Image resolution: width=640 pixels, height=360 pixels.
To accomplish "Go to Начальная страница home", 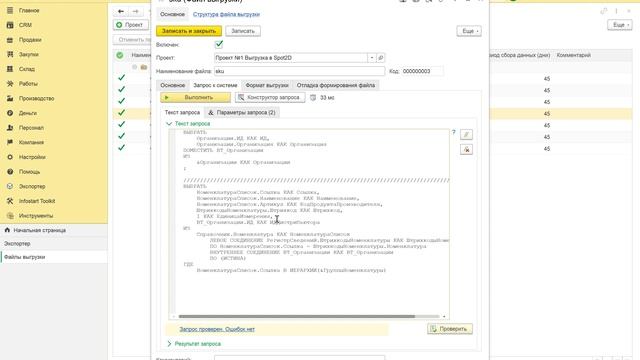I will point(39,230).
